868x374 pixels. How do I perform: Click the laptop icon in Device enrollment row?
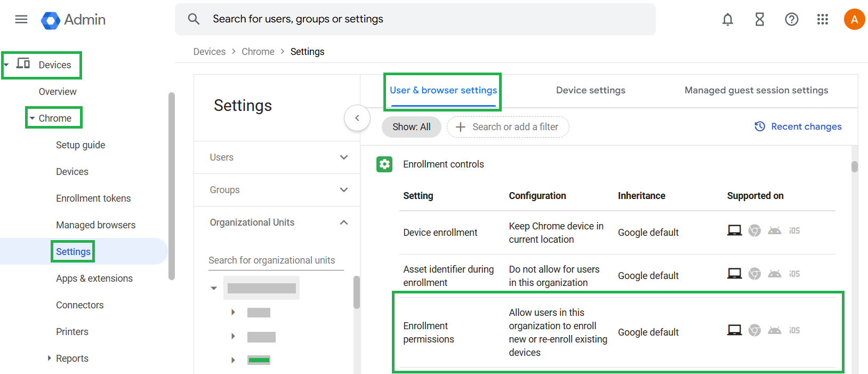coord(735,230)
